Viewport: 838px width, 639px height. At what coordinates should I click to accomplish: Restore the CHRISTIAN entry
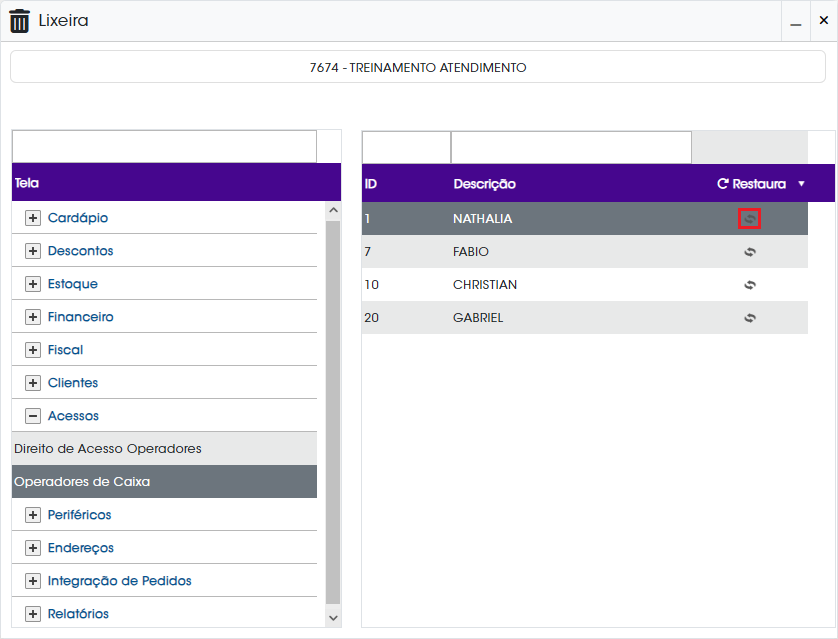tap(750, 285)
